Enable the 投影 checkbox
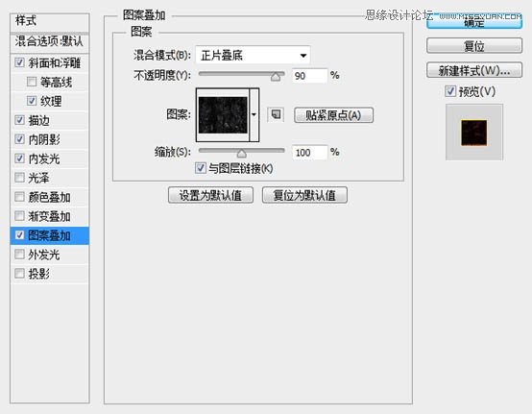 pos(19,273)
